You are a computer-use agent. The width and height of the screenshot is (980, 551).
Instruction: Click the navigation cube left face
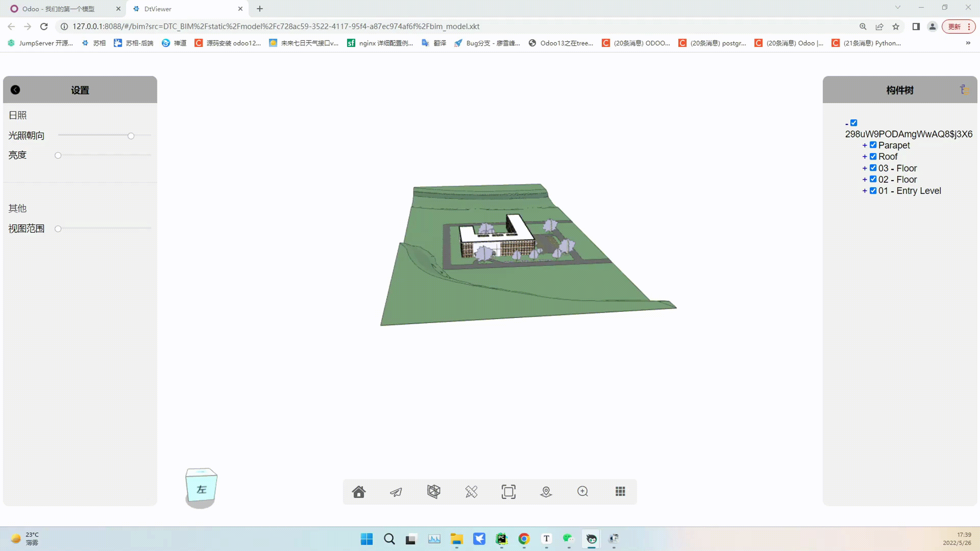(x=202, y=490)
